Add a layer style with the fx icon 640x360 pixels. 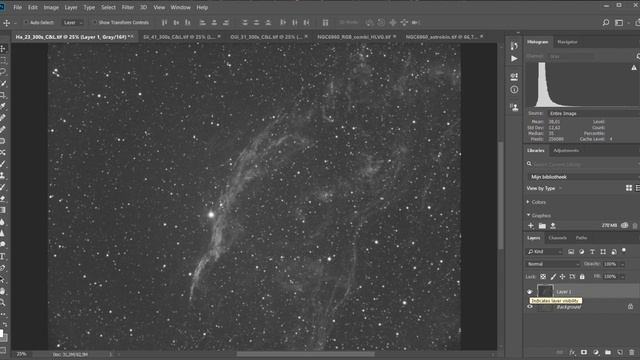[x=572, y=352]
